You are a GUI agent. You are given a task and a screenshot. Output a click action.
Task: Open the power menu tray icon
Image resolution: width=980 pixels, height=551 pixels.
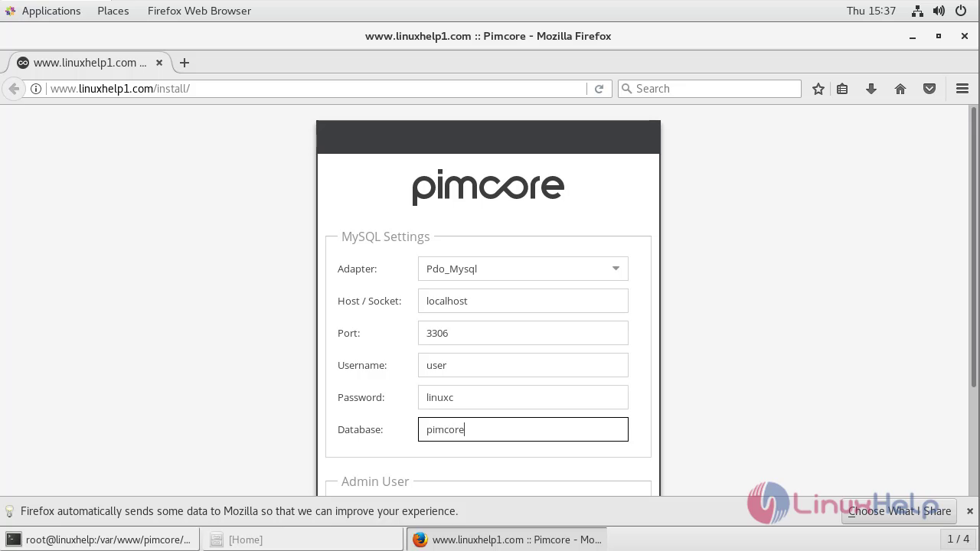pos(960,11)
